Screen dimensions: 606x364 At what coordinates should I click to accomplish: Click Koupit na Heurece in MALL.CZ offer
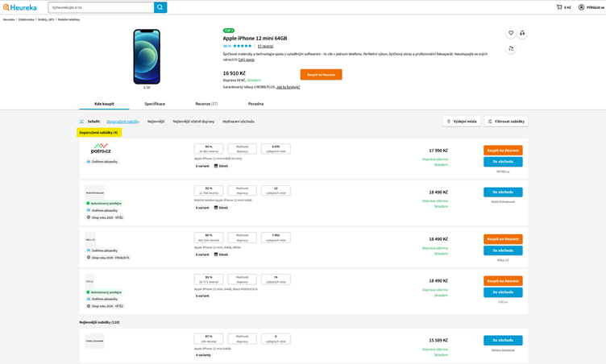(503, 239)
